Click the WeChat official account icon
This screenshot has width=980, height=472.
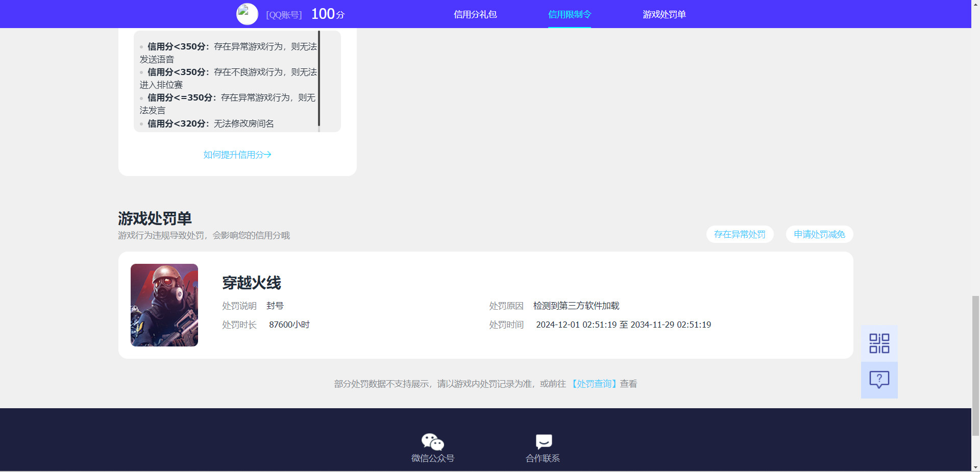click(432, 441)
